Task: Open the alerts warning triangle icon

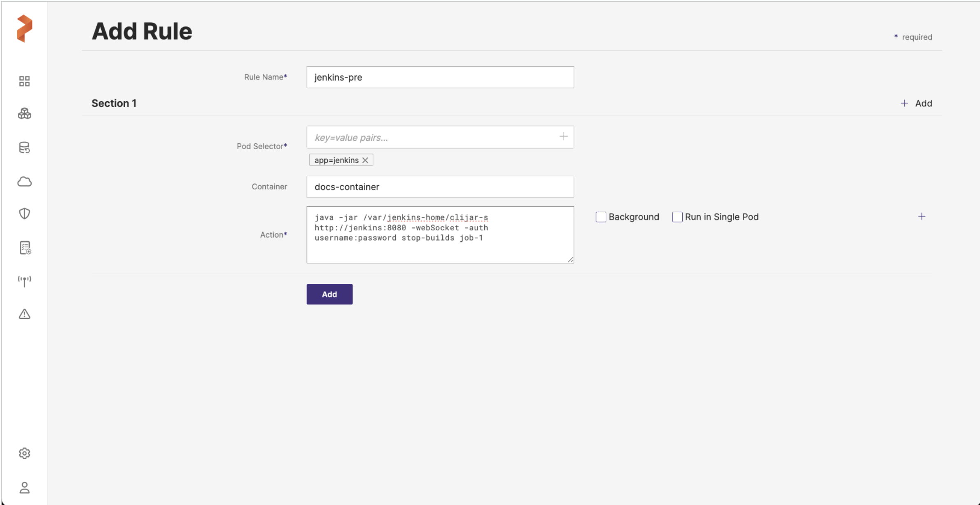Action: tap(24, 314)
